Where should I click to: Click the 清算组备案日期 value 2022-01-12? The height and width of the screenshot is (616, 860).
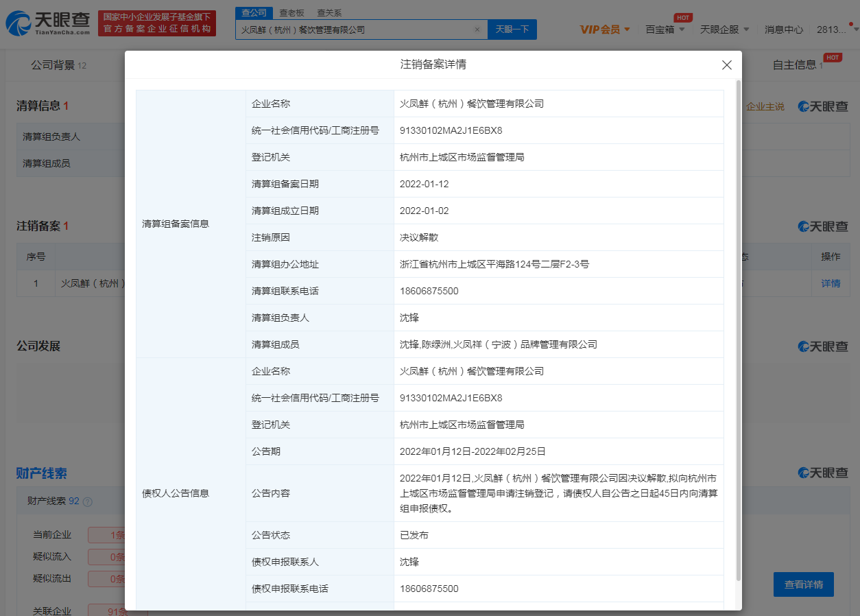point(425,184)
